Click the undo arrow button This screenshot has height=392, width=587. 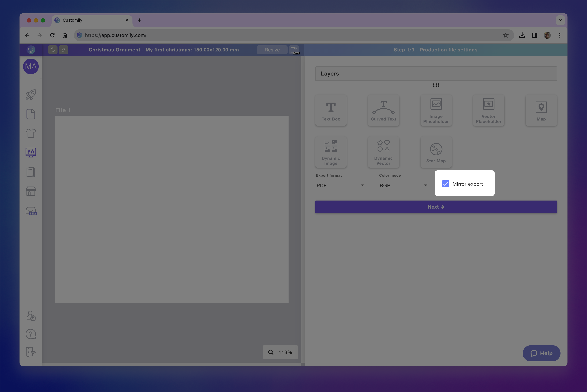[x=53, y=50]
